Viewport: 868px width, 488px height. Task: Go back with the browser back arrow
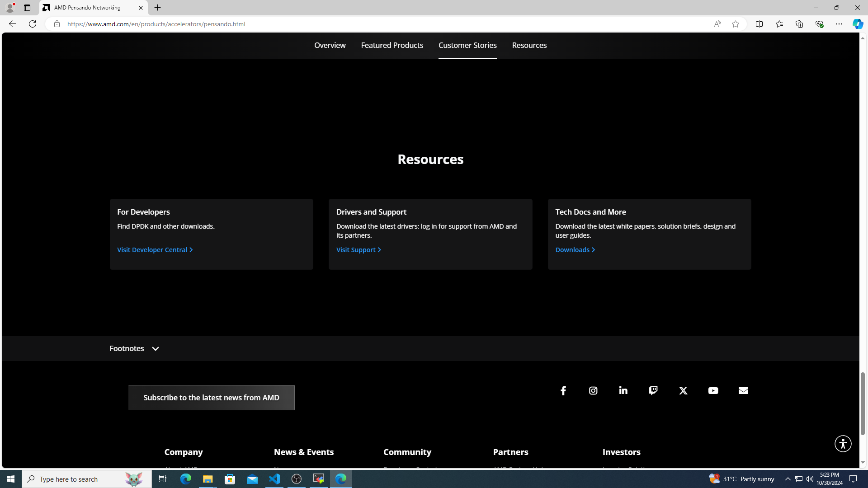12,24
